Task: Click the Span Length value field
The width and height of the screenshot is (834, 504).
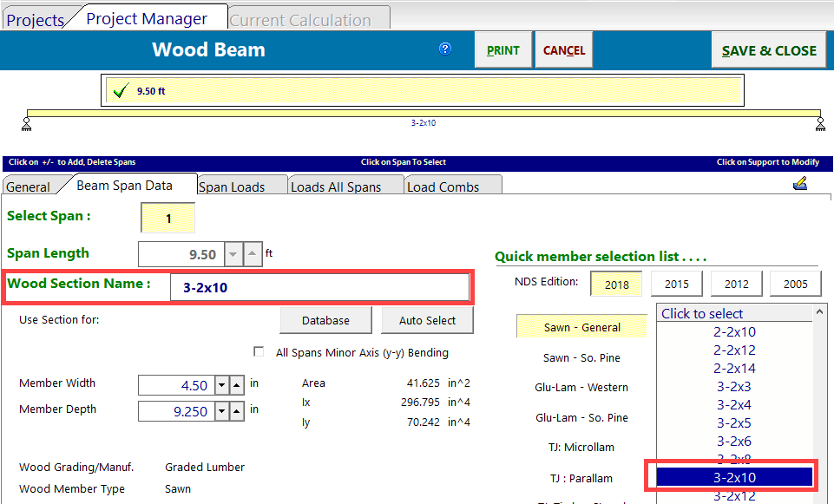Action: (x=181, y=254)
